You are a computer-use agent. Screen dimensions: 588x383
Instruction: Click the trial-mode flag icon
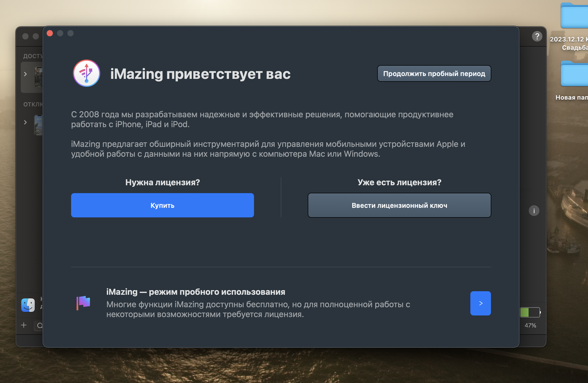pyautogui.click(x=83, y=303)
